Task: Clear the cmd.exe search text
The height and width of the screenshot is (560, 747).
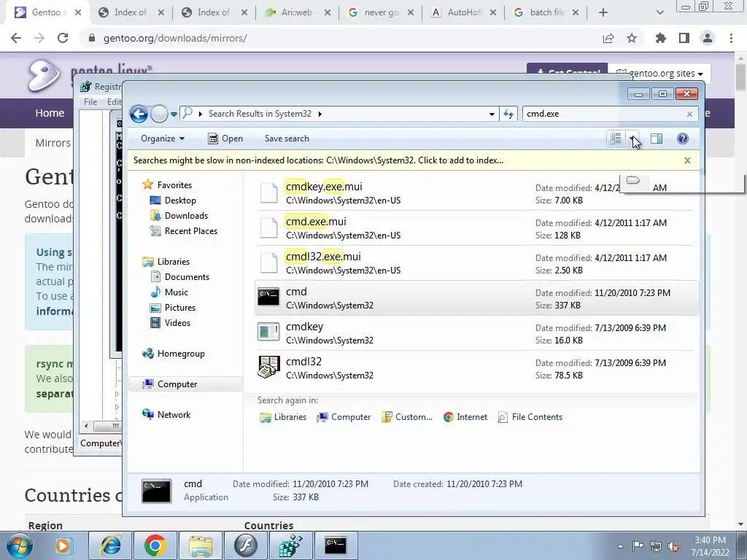Action: (x=689, y=114)
